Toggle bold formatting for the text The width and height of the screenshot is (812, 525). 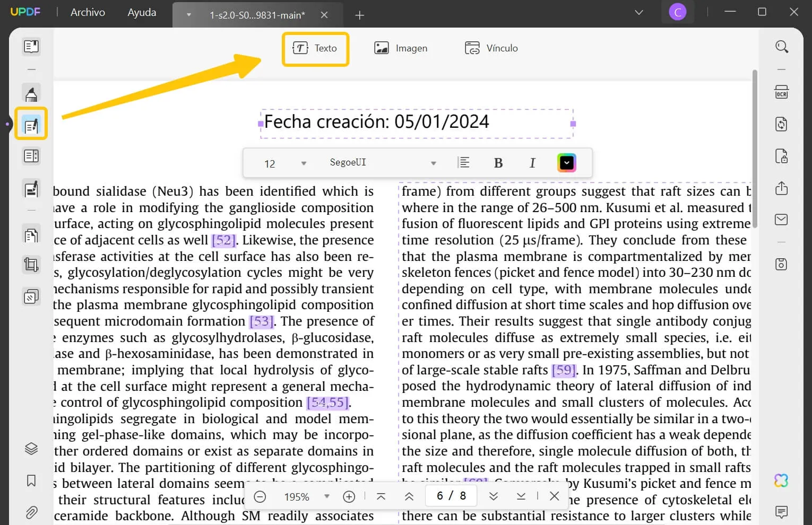[498, 163]
